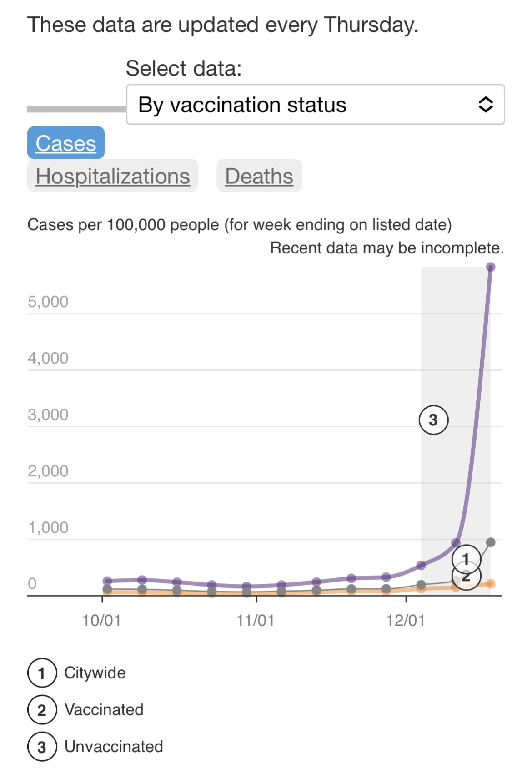The width and height of the screenshot is (532, 784).
Task: Click the circled 3 Unvaccinated marker on chart
Action: point(433,420)
